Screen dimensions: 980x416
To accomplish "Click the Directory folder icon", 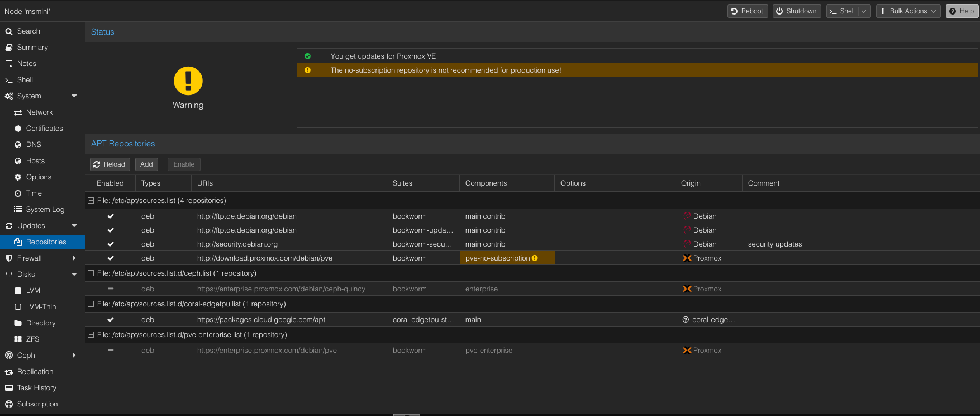I will tap(18, 323).
